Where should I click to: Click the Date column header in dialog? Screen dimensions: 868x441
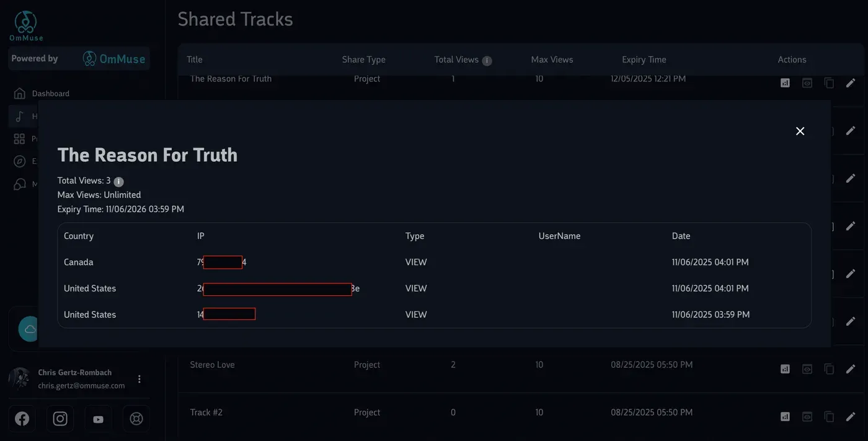[x=681, y=236]
